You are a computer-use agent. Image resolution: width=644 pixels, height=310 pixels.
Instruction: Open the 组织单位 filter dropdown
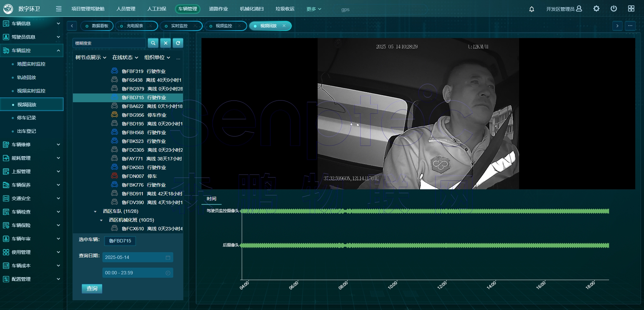(x=157, y=57)
